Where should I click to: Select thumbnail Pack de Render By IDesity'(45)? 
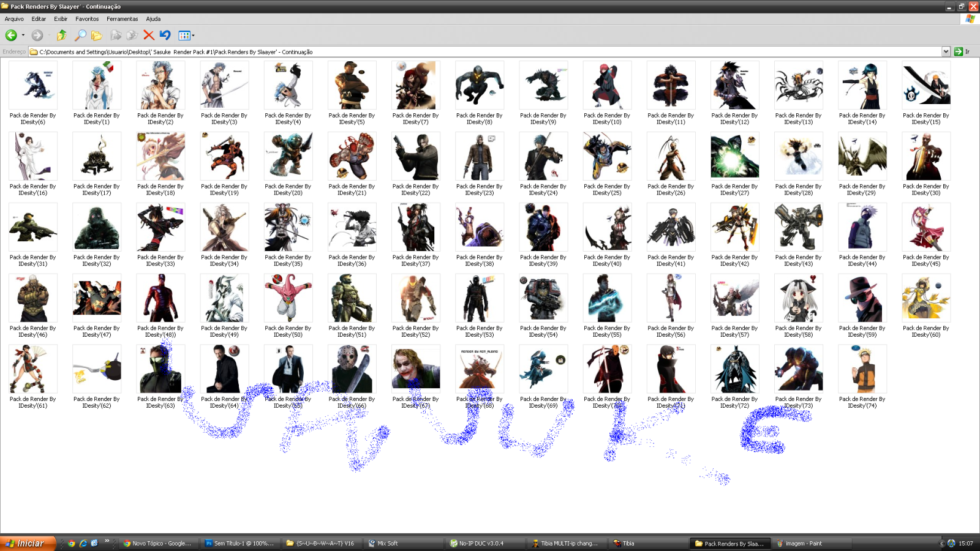[x=926, y=227]
